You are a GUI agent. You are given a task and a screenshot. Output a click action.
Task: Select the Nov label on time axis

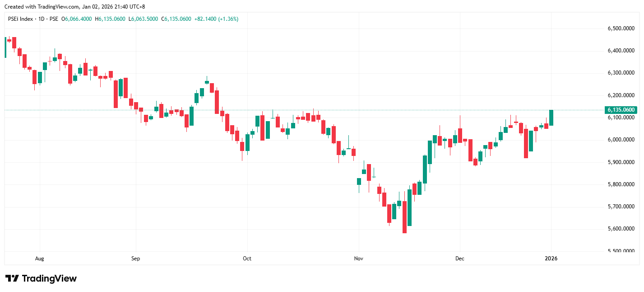click(x=359, y=259)
